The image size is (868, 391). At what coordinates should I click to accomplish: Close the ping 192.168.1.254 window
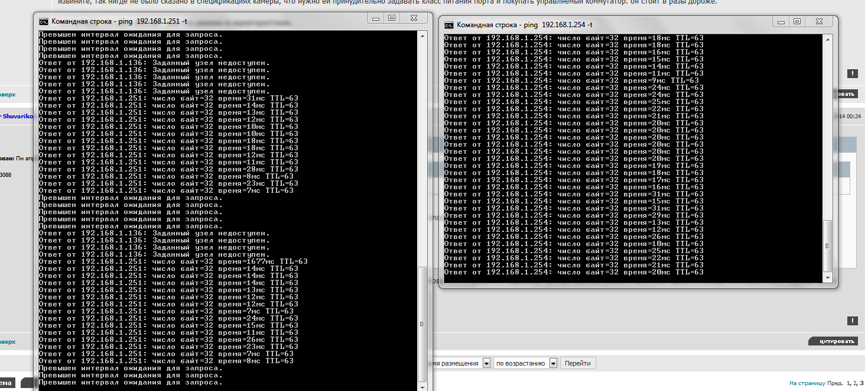(819, 21)
